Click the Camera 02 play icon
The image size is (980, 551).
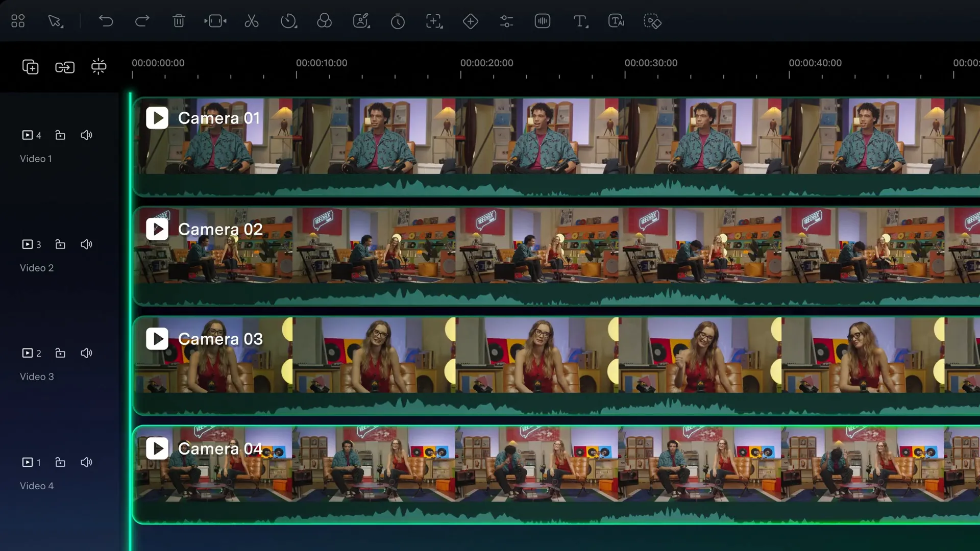click(157, 229)
